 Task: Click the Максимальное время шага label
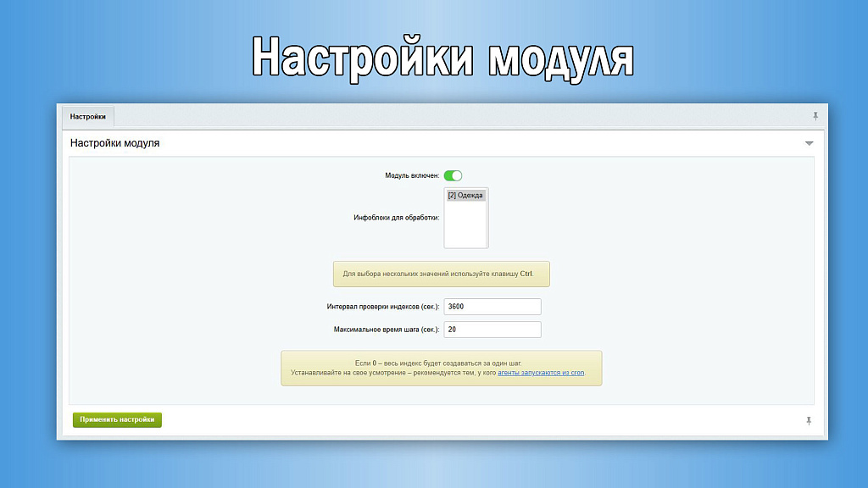387,330
